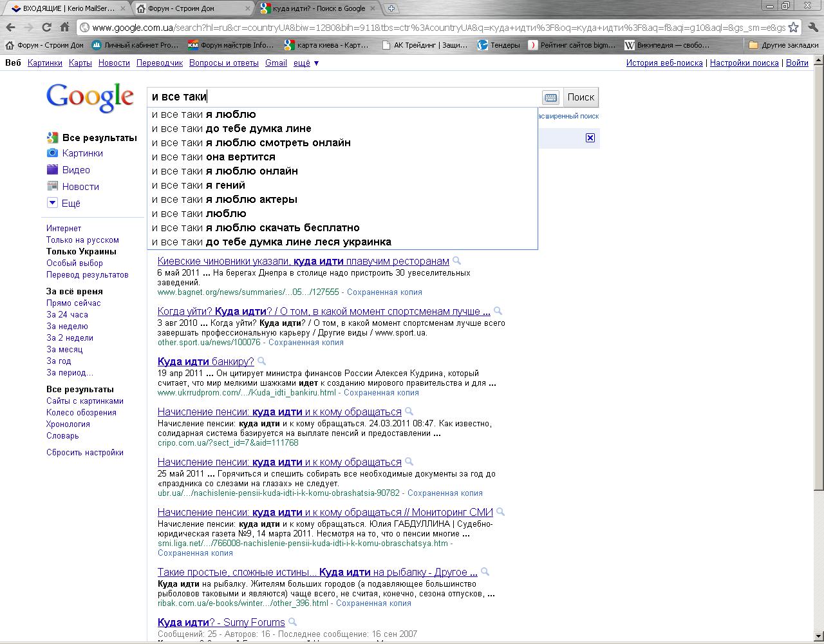Choose suggestion 'и все таки она вертится'
The image size is (824, 644).
(342, 157)
